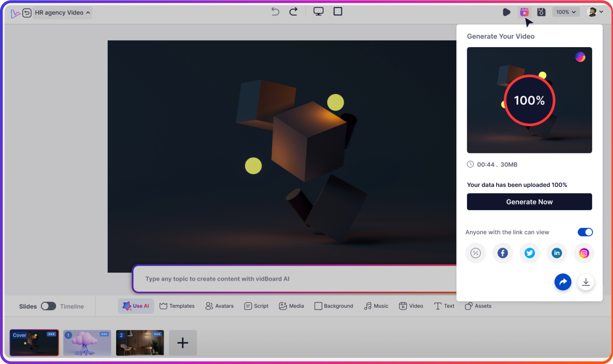Click the undo arrow
613x364 pixels.
[275, 11]
